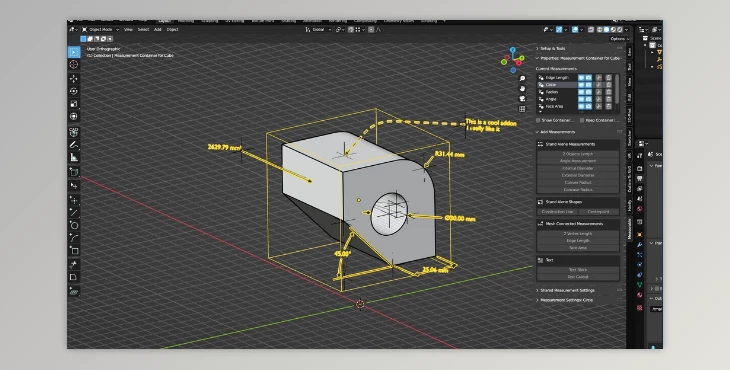Screen dimensions: 730x370
Task: Toggle render camera visibility for Circle measurement
Action: (588, 85)
